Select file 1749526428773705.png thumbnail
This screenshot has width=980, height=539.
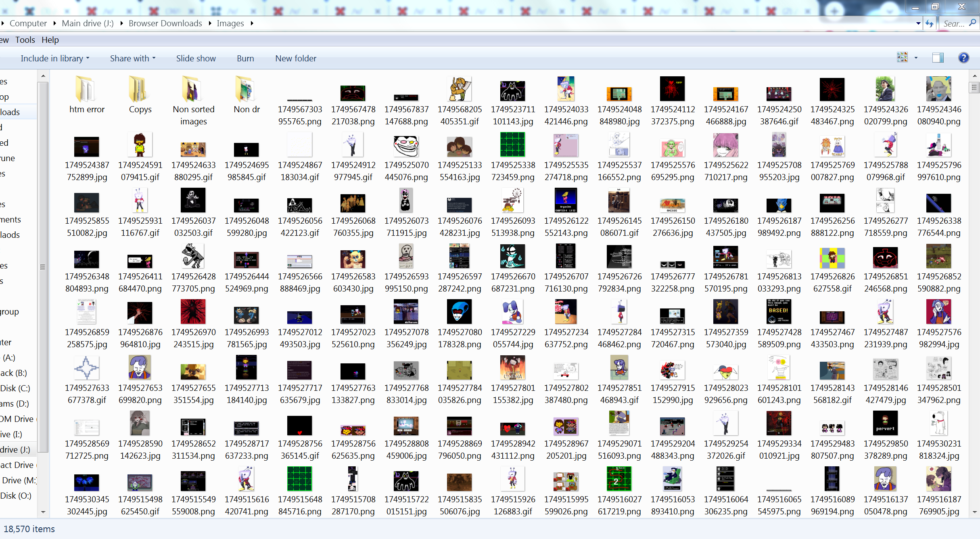[x=193, y=256]
